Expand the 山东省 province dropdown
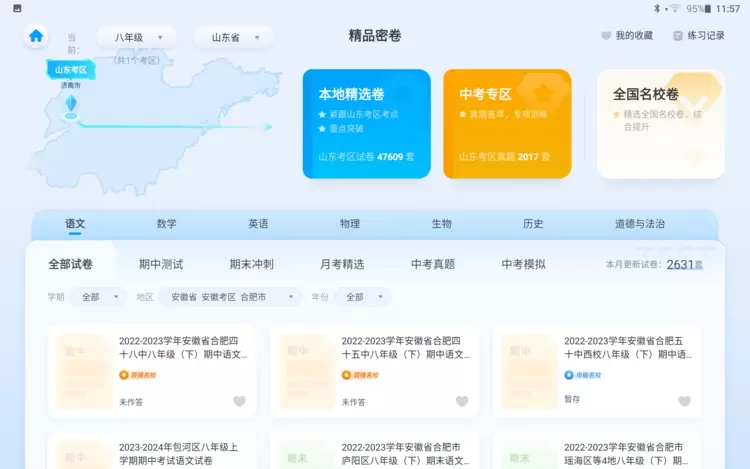The height and width of the screenshot is (469, 750). coord(233,38)
